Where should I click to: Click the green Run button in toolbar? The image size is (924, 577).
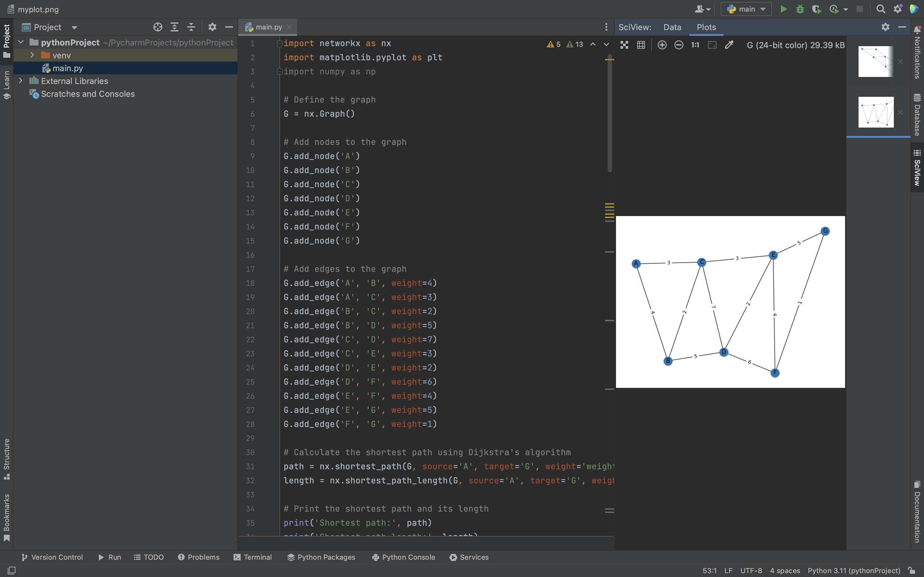(x=783, y=9)
